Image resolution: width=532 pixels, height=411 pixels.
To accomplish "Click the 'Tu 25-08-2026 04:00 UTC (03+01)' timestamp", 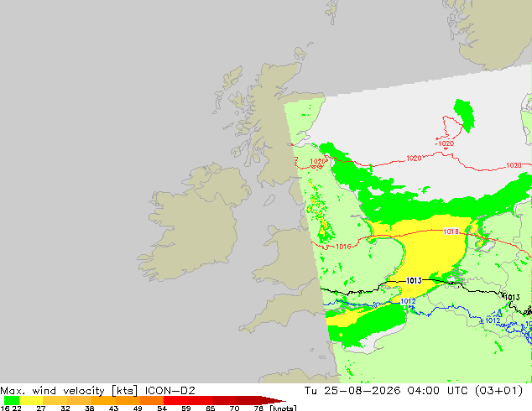I will [x=413, y=391].
